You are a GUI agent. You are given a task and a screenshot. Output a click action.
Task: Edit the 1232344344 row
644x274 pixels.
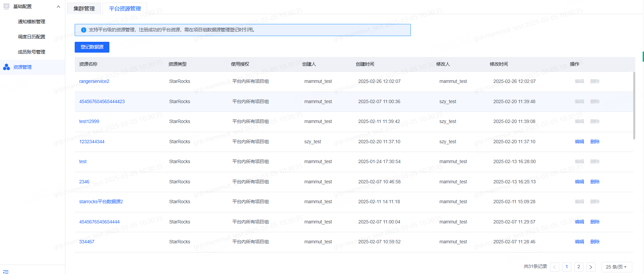coord(579,142)
